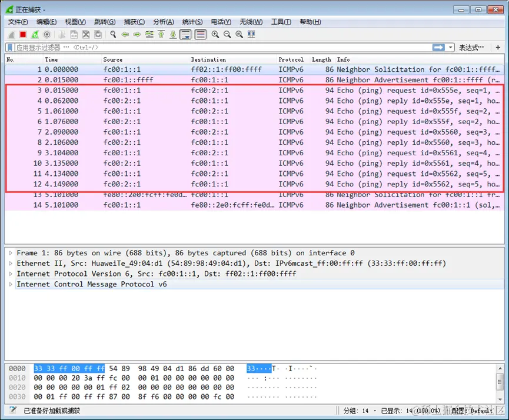Viewport: 509px width, 420px height.
Task: Open the 无线(W) menu
Action: click(x=251, y=22)
